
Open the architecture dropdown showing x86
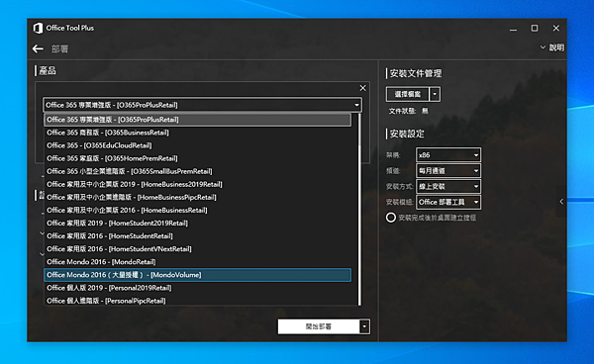(x=448, y=155)
